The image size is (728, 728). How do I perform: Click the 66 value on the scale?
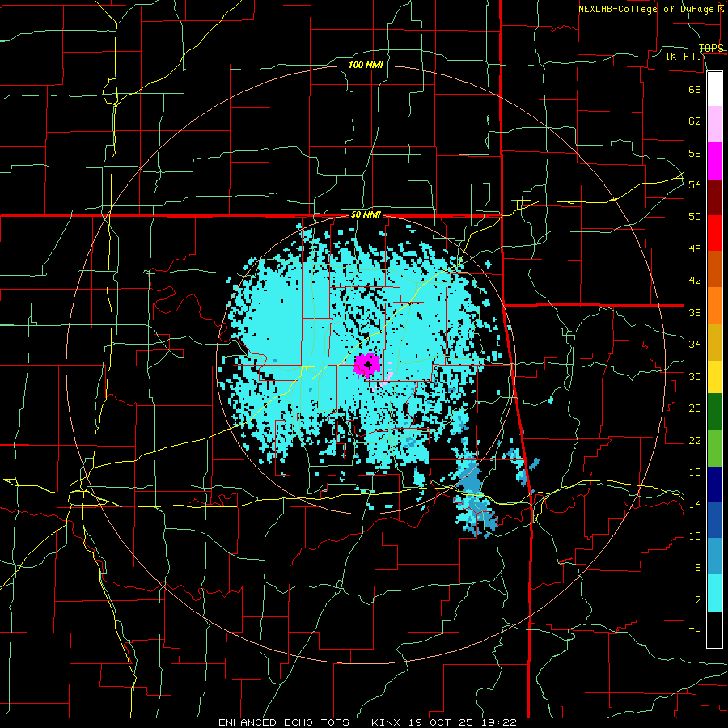[695, 89]
